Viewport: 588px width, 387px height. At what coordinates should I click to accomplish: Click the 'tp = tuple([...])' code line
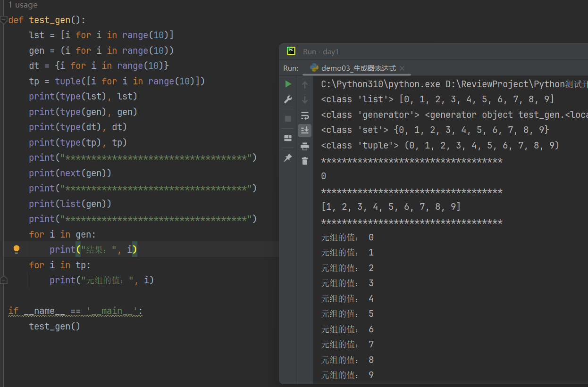coord(117,82)
